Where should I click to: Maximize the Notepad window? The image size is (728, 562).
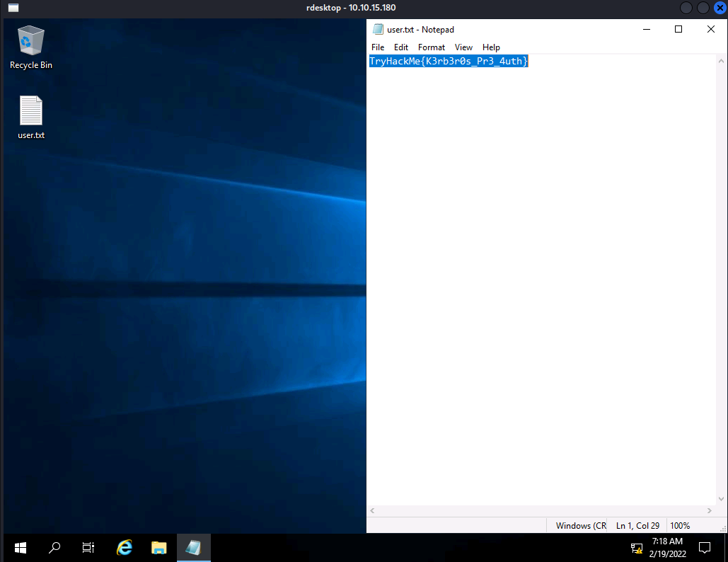pyautogui.click(x=678, y=29)
